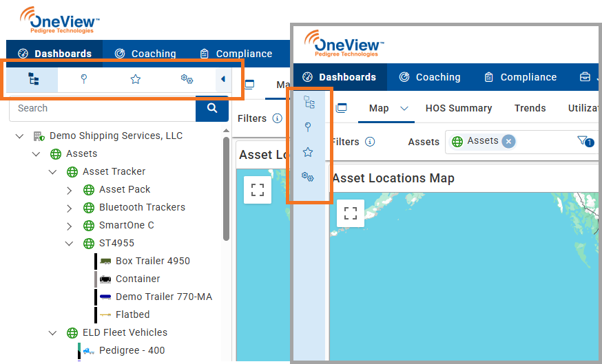Open Coaching in left window navigation
The image size is (602, 364).
(x=146, y=54)
